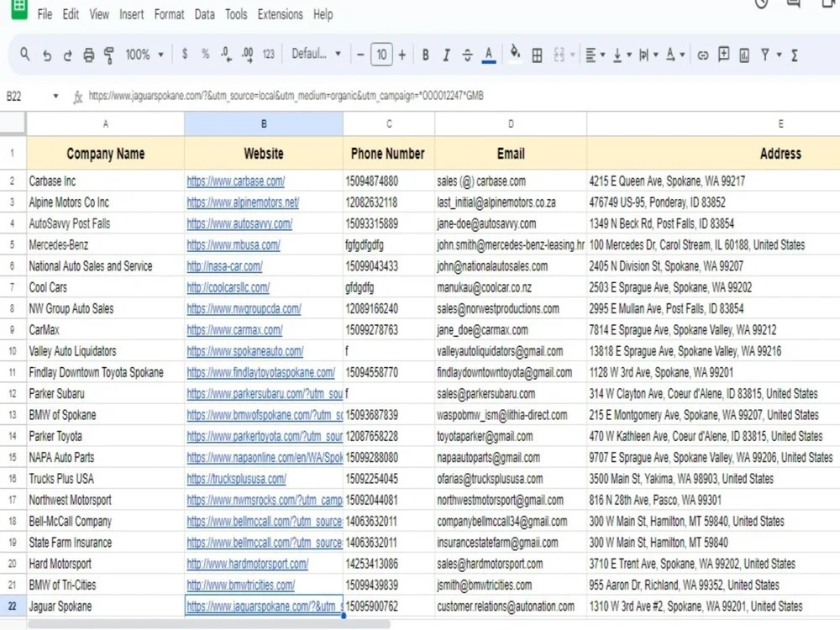Open the Borders tool
The width and height of the screenshot is (840, 630).
(536, 54)
